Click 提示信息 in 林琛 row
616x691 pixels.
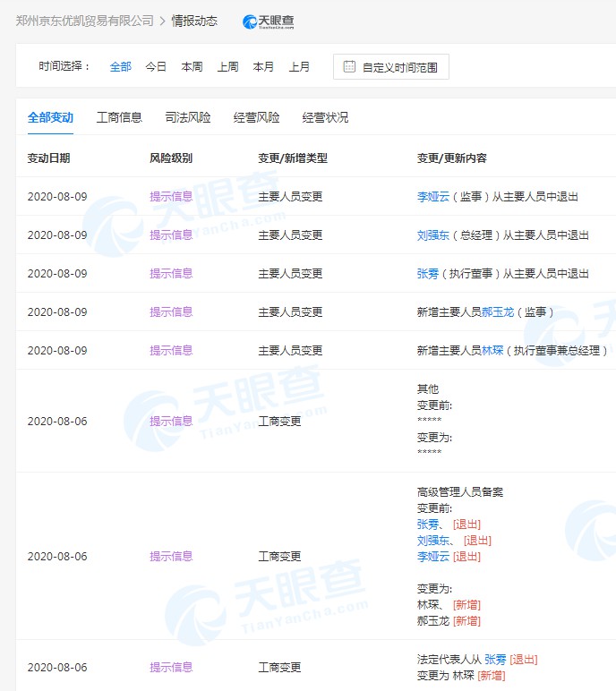tap(171, 351)
